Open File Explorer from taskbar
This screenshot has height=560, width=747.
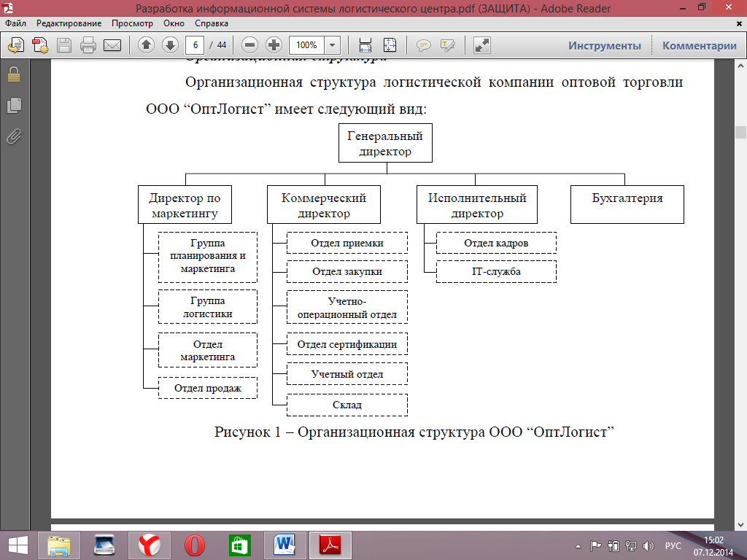tap(59, 545)
